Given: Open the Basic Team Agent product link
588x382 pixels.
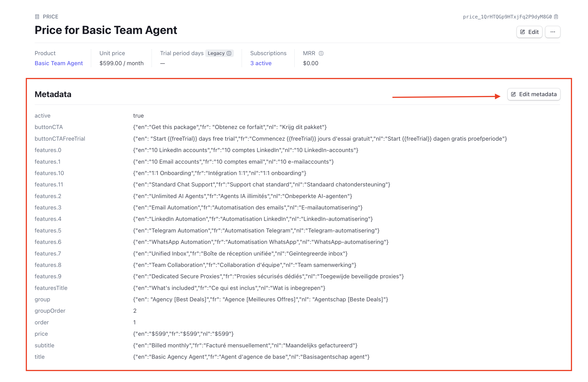Looking at the screenshot, I should click(x=59, y=63).
